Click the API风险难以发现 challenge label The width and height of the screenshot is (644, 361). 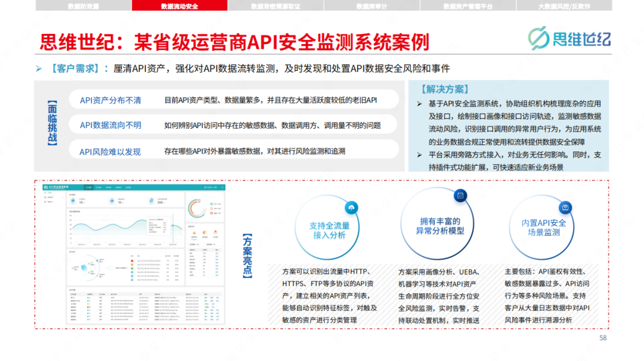(110, 152)
